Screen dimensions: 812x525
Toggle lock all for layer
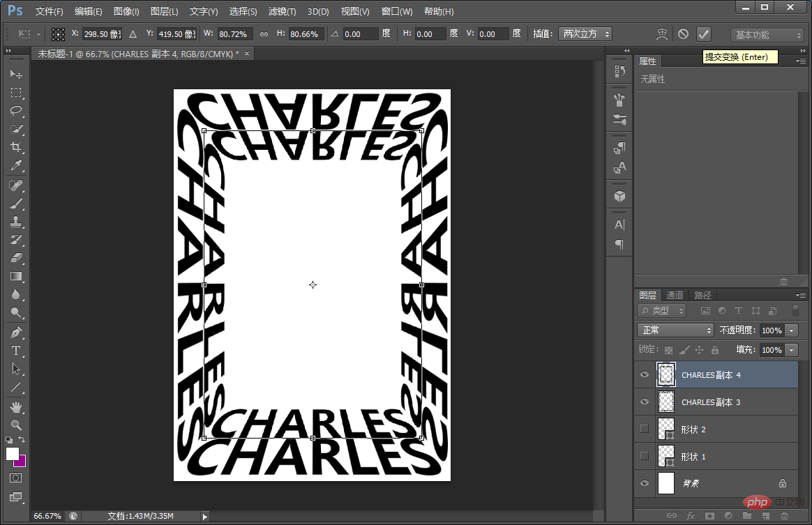[714, 350]
